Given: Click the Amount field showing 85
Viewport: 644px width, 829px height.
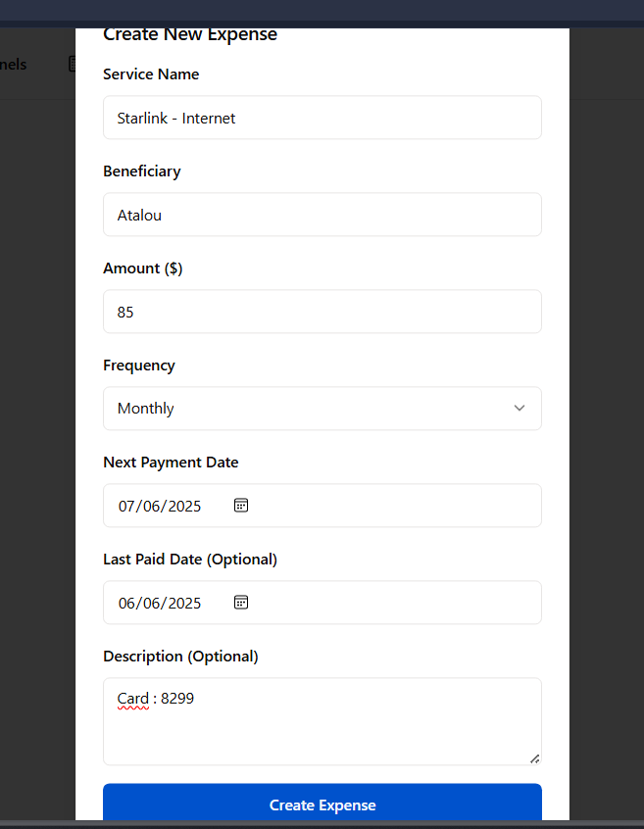Looking at the screenshot, I should pos(322,312).
